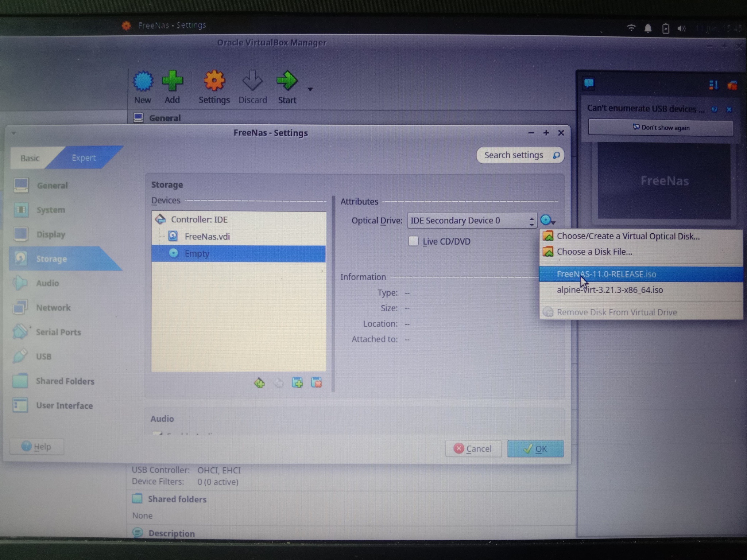The width and height of the screenshot is (747, 560).
Task: Click the volume icon in the system tray
Action: (x=682, y=28)
